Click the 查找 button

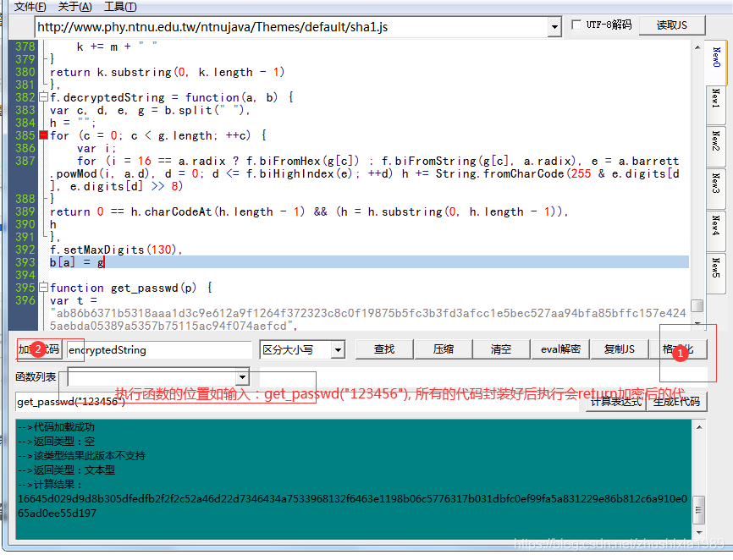pos(384,349)
